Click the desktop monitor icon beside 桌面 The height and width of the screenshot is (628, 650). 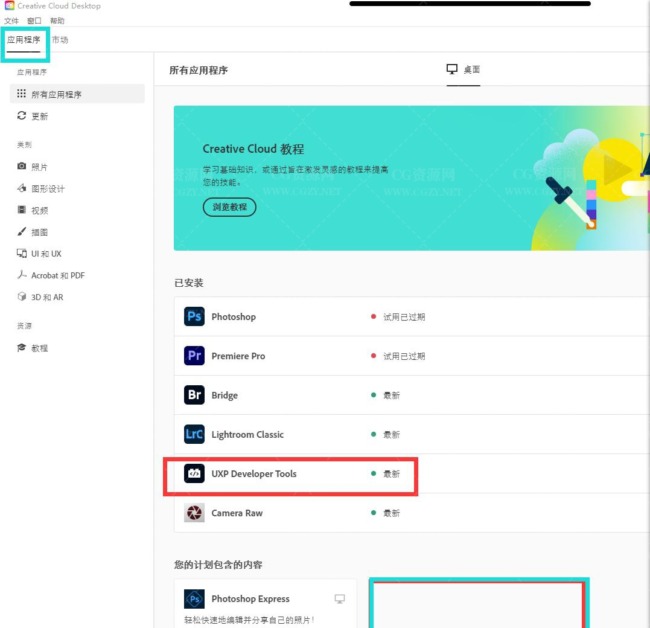452,69
